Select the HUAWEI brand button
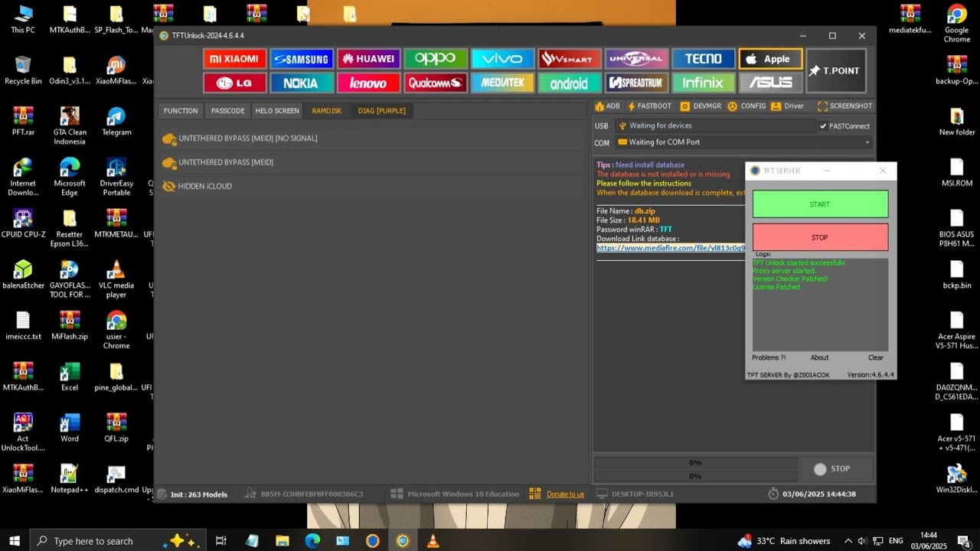Viewport: 980px width, 551px height. tap(368, 59)
